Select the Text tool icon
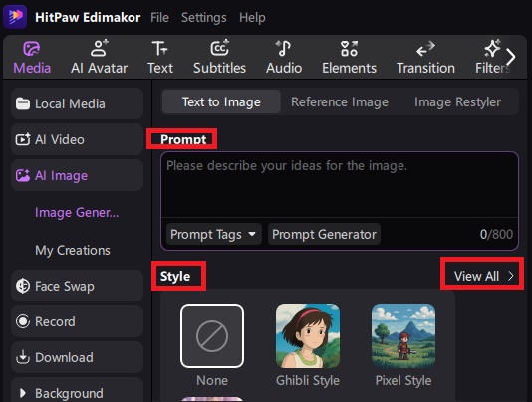This screenshot has width=532, height=402. [159, 48]
